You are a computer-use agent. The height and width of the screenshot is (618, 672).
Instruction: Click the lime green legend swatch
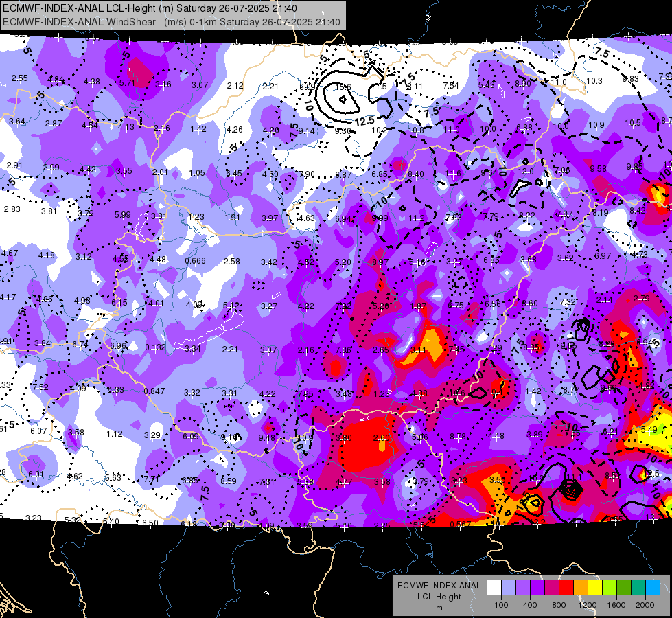pyautogui.click(x=610, y=587)
